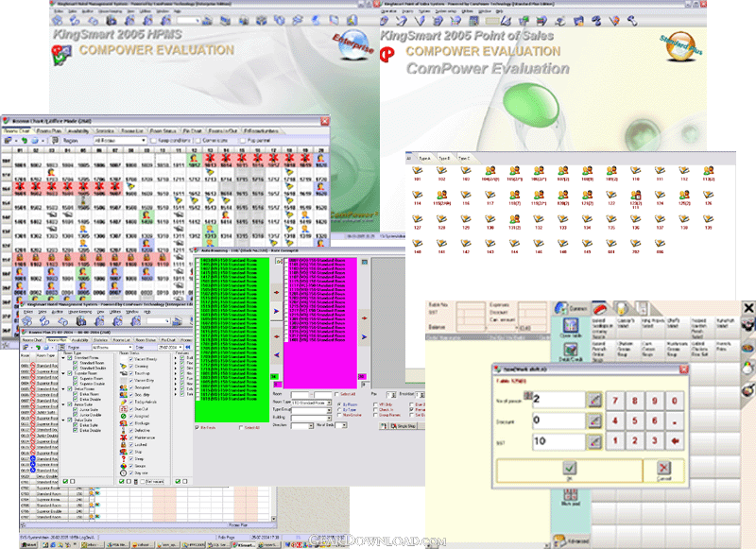The image size is (756, 549).
Task: Open Room Status tab in Room Chart window
Action: tap(163, 131)
